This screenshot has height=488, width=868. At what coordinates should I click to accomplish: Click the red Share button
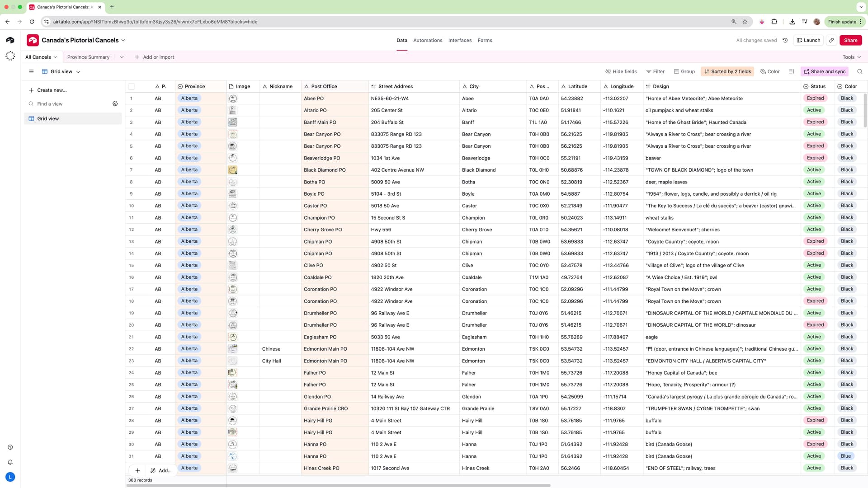[850, 40]
